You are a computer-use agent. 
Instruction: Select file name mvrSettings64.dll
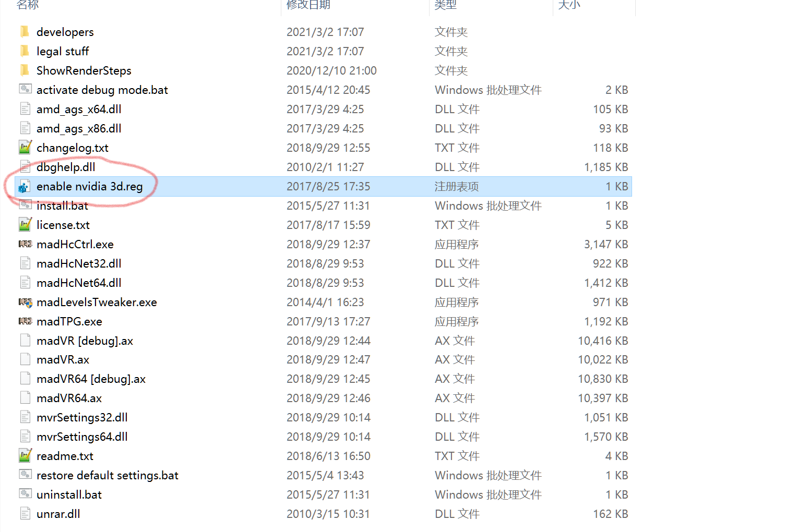point(82,437)
